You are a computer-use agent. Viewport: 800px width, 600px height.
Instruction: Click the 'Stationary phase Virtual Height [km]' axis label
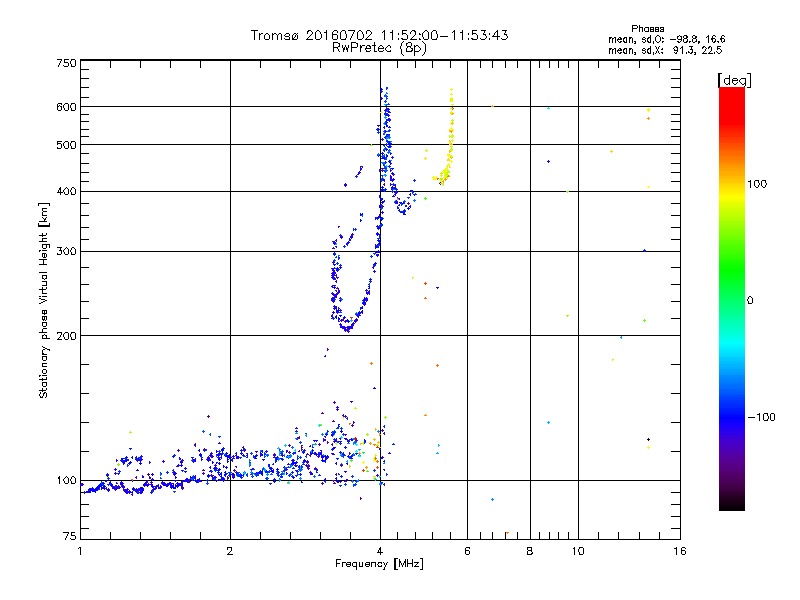44,300
